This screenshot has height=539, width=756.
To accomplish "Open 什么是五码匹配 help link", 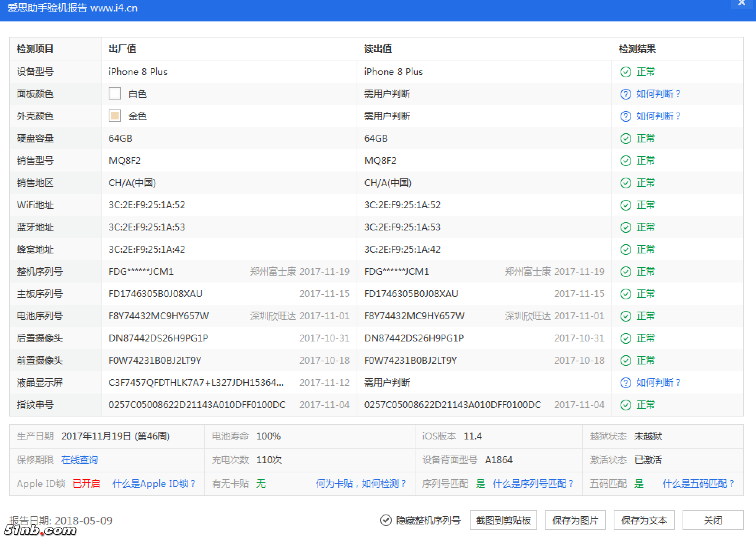I will (x=698, y=483).
